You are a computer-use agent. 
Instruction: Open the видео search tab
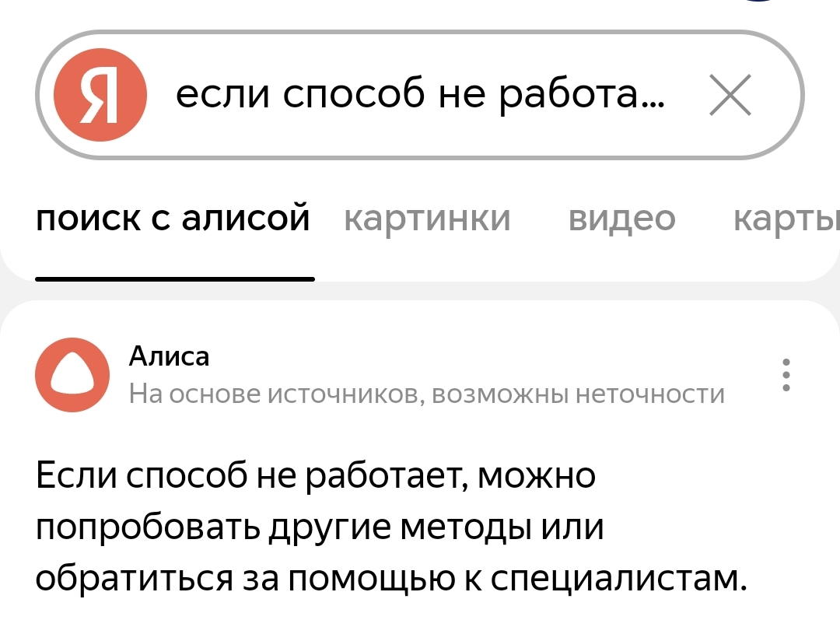[622, 219]
